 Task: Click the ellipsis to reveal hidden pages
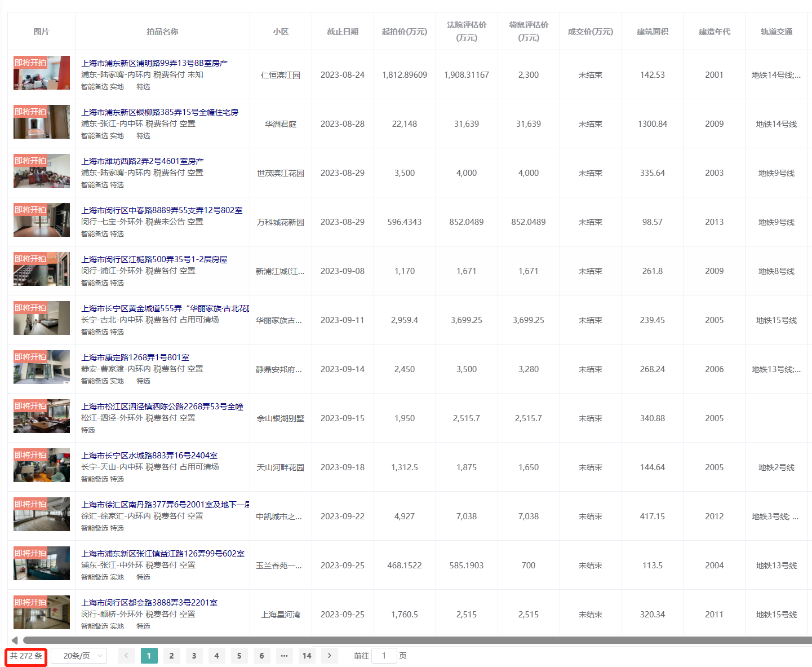[x=284, y=656]
